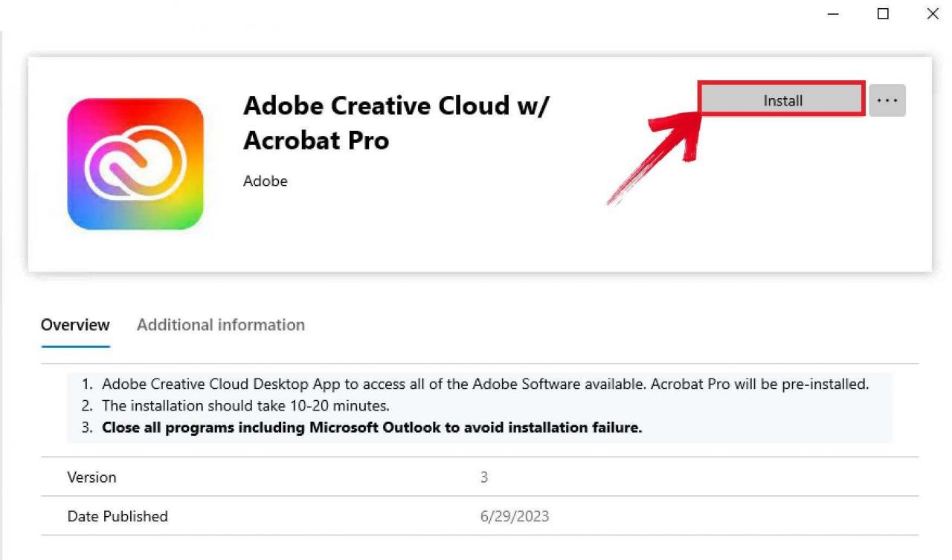Click the bold Close all programs warning

click(x=371, y=428)
